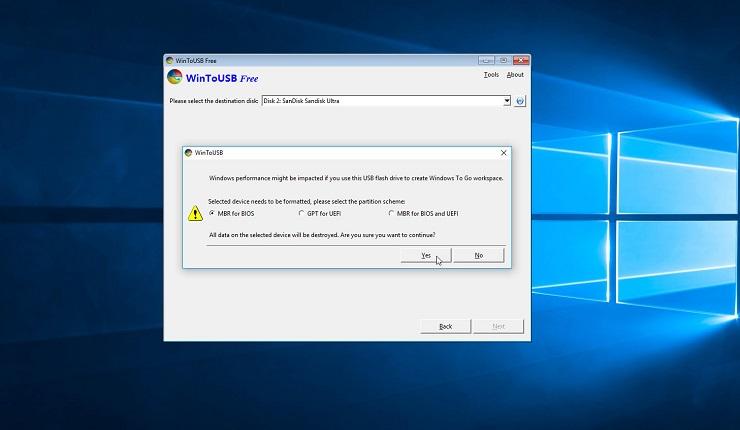Close the WinToUSB Free main window

point(521,60)
